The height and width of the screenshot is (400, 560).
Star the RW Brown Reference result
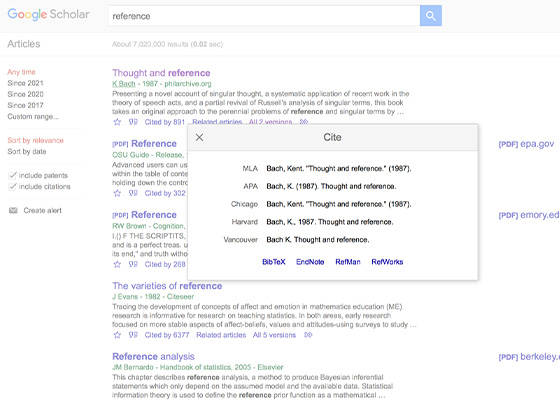tap(117, 264)
